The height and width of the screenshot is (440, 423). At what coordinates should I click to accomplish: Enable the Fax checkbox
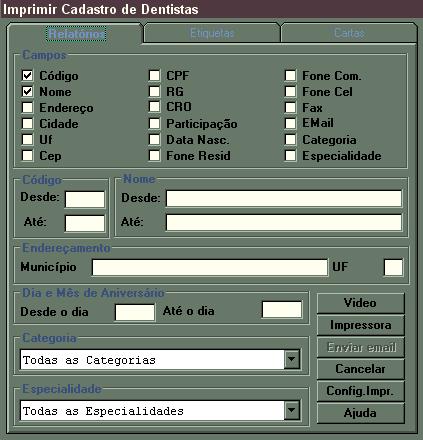[x=290, y=107]
